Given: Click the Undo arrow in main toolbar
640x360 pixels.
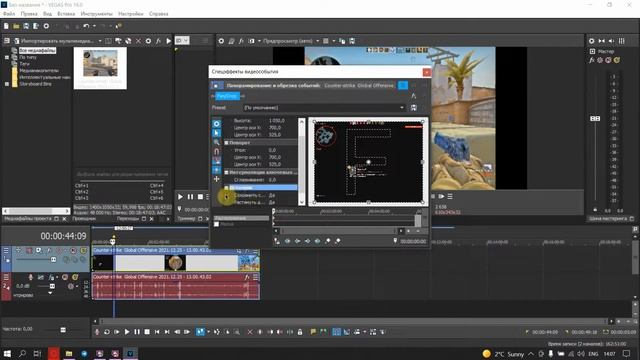Looking at the screenshot, I should [86, 26].
